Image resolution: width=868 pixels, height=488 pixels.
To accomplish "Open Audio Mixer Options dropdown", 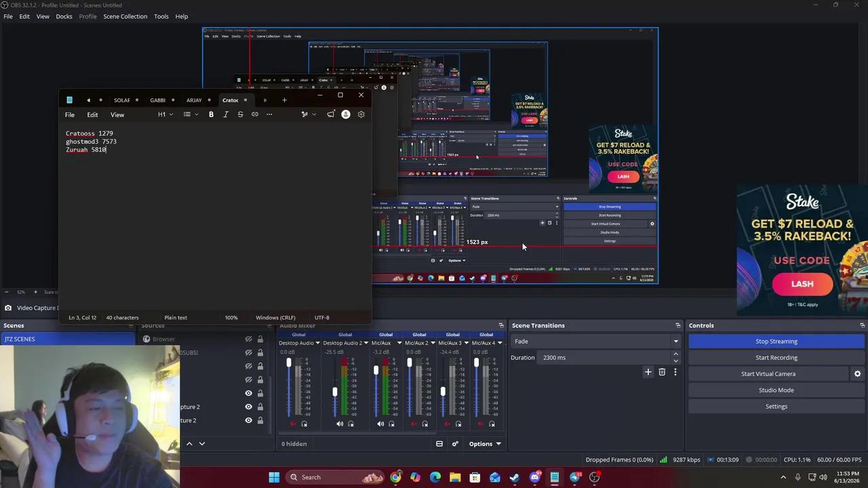I will click(x=484, y=444).
